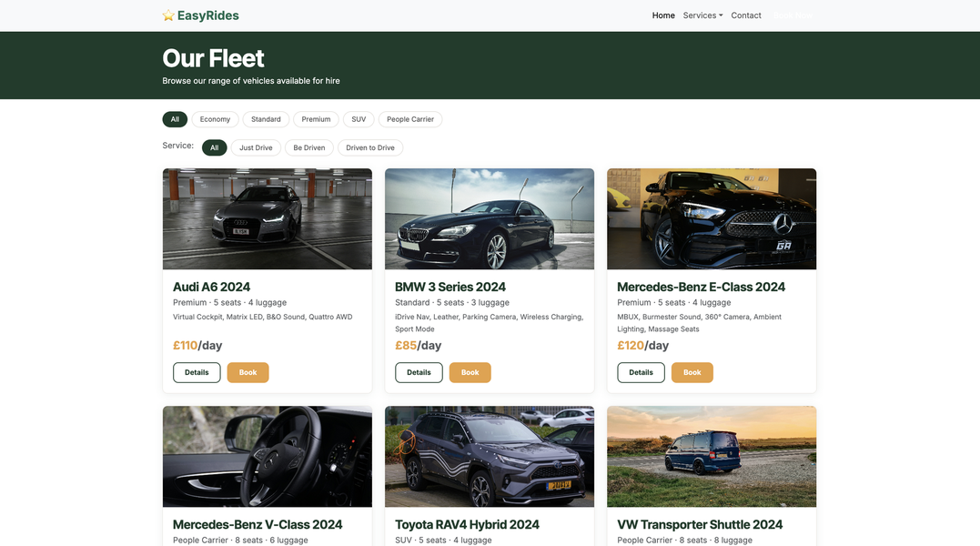This screenshot has height=546, width=980.
Task: Select the Be Driven service option
Action: point(308,147)
